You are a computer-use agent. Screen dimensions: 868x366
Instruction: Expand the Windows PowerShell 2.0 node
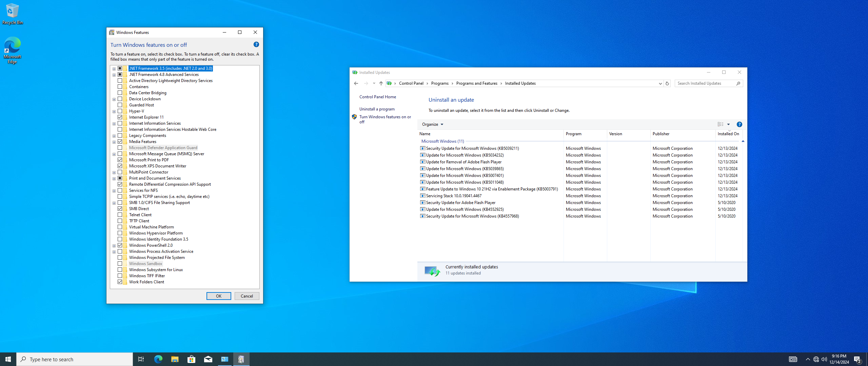(x=114, y=246)
